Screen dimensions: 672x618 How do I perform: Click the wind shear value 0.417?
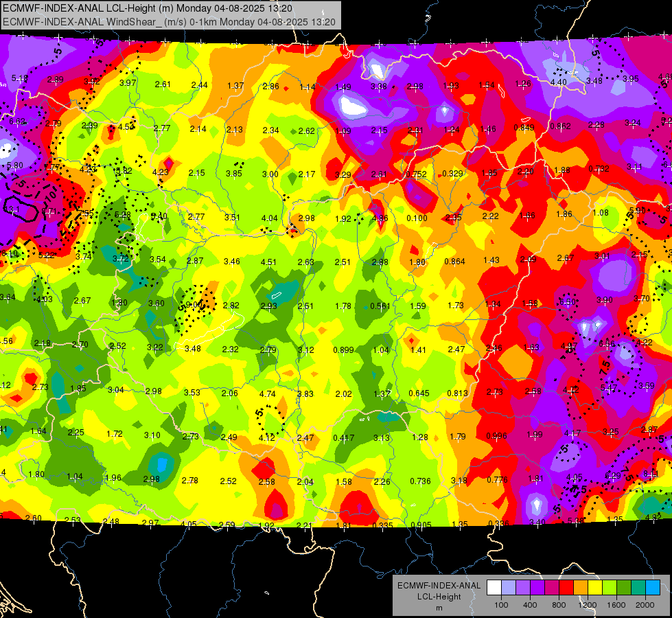344,438
